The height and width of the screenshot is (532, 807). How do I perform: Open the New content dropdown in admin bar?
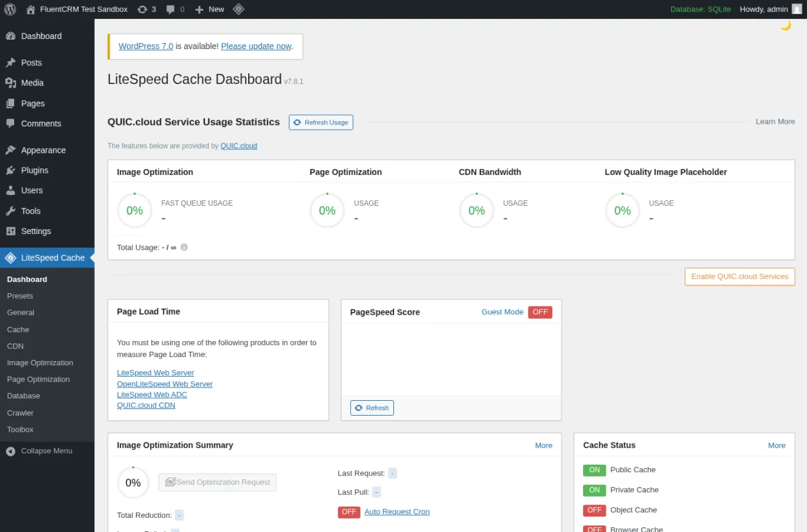pos(210,9)
